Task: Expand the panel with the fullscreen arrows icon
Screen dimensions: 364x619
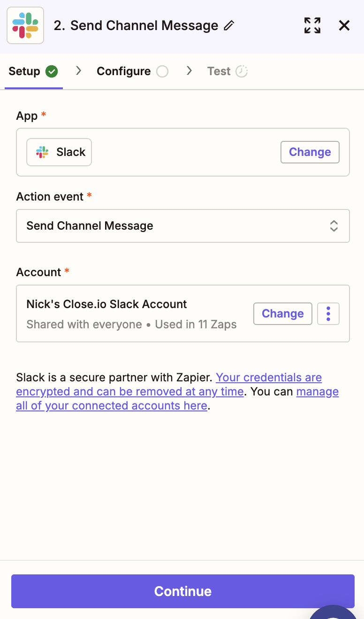Action: 312,25
